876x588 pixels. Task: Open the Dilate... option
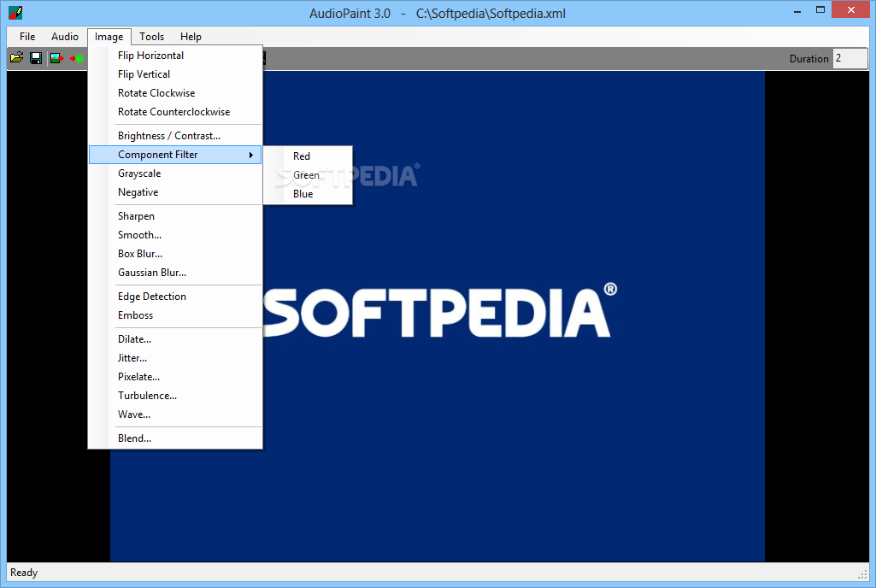pyautogui.click(x=175, y=339)
